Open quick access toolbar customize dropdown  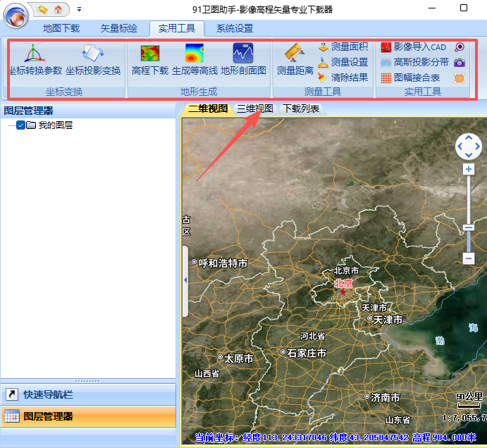(79, 10)
